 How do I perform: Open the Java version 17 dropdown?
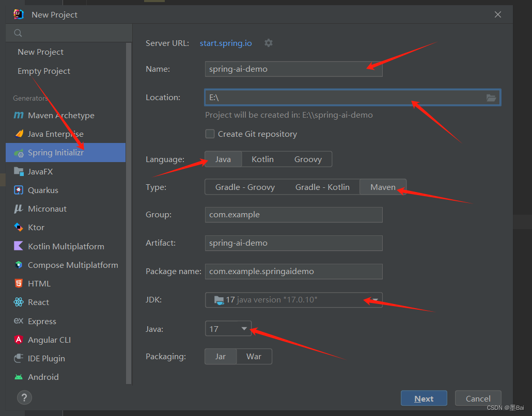click(228, 329)
